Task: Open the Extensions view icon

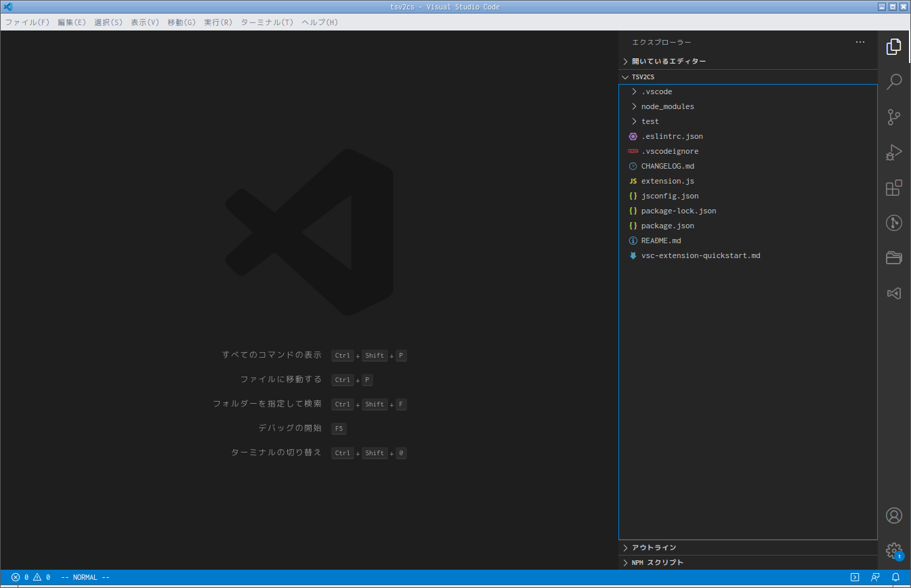Action: [894, 188]
